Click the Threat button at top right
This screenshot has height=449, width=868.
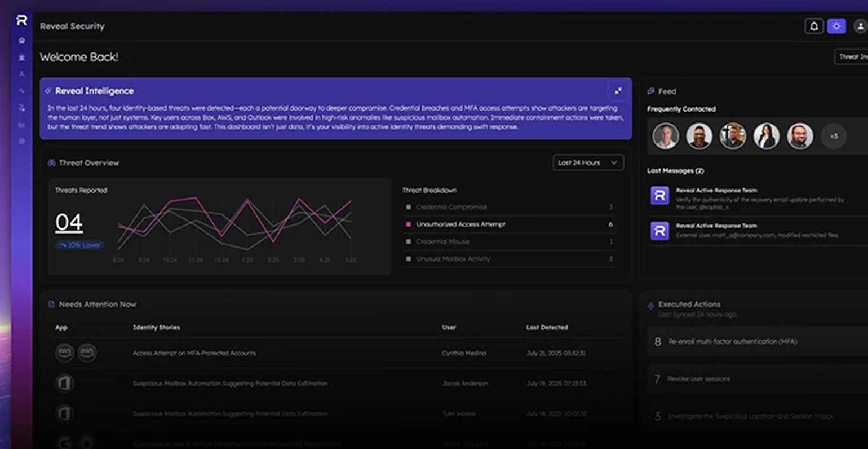(851, 57)
